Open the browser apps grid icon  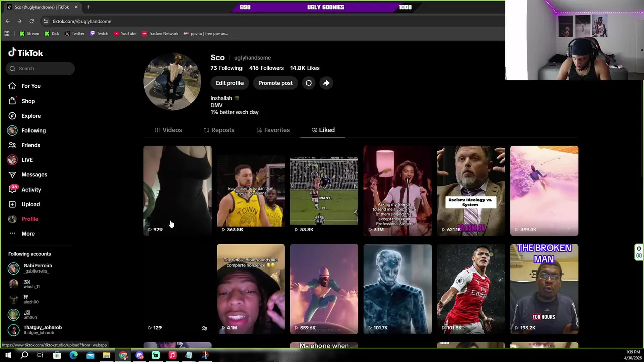(x=7, y=34)
